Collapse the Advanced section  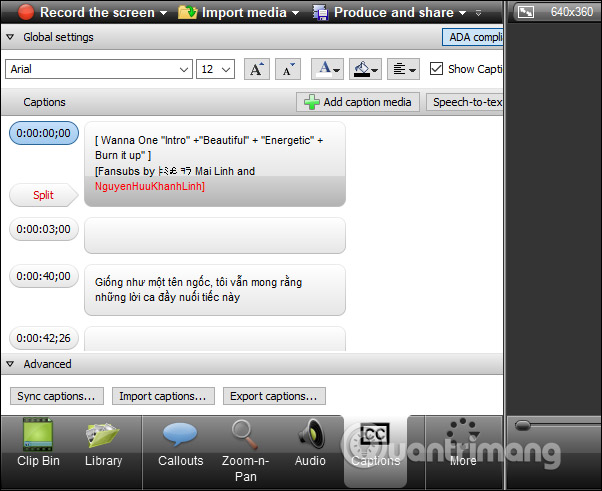click(x=10, y=364)
